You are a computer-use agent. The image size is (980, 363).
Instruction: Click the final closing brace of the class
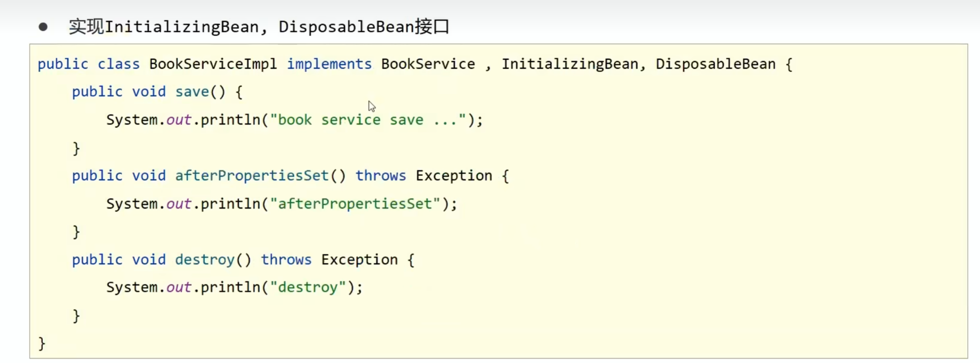(42, 344)
